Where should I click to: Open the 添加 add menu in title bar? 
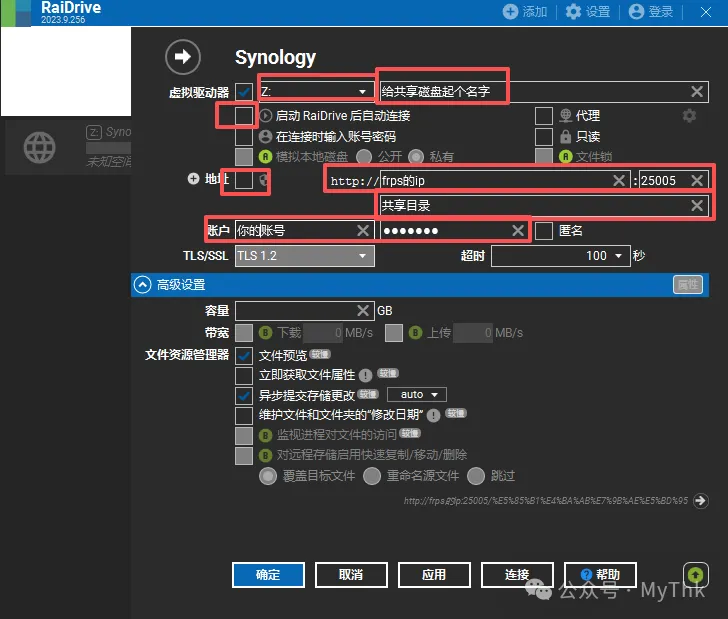click(x=525, y=11)
